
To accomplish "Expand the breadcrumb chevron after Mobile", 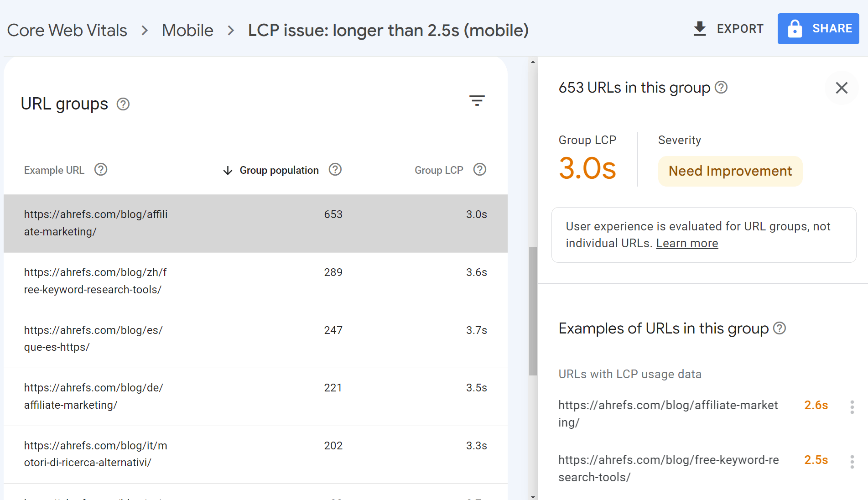I will click(230, 30).
